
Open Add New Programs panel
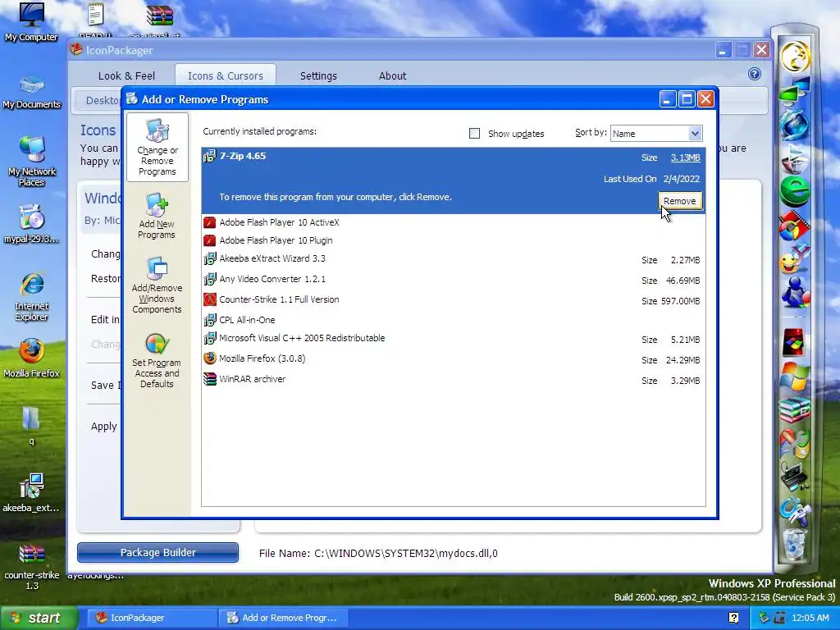pyautogui.click(x=157, y=216)
